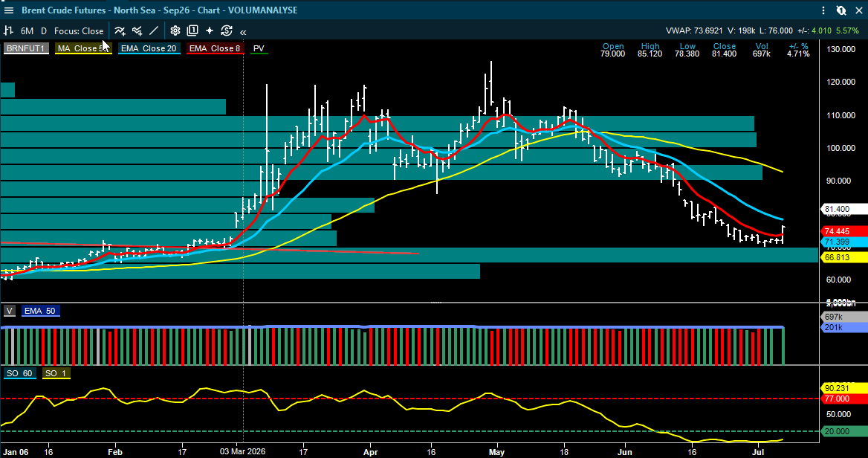Open chart settings gear icon
Screen dimensions: 868x458
coord(175,31)
